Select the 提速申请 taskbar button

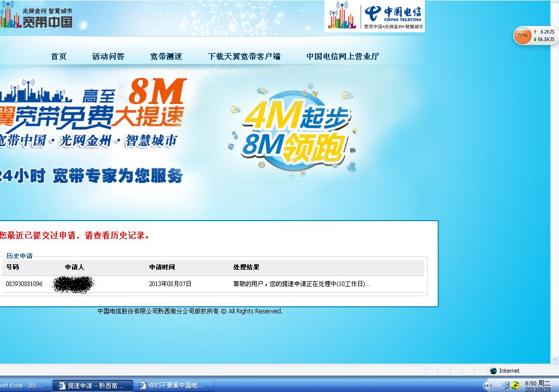(93, 385)
